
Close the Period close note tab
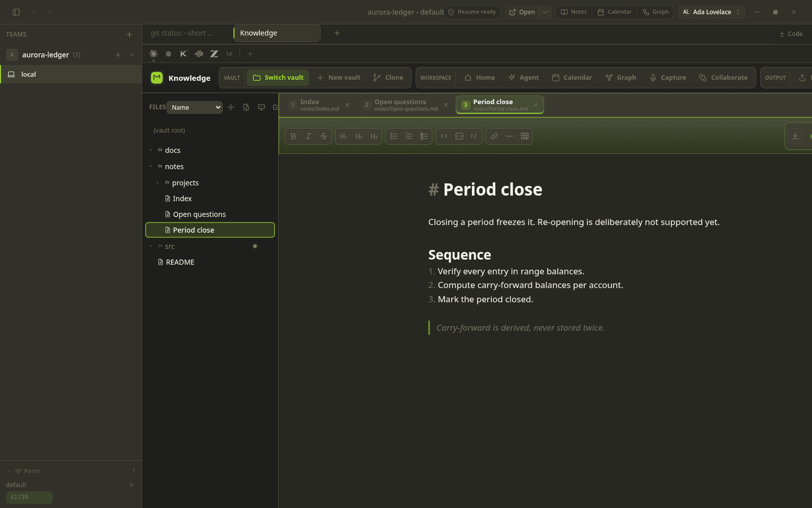tap(535, 105)
